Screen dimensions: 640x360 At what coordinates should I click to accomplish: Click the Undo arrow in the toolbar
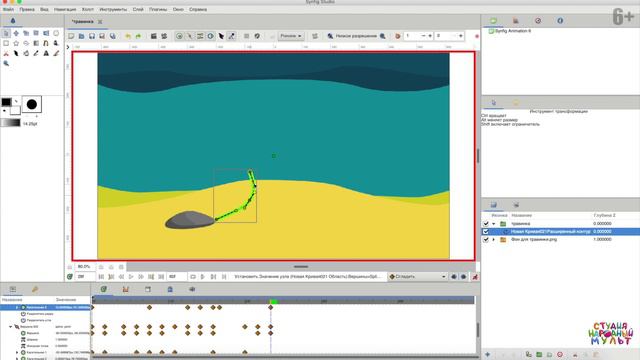[x=128, y=36]
